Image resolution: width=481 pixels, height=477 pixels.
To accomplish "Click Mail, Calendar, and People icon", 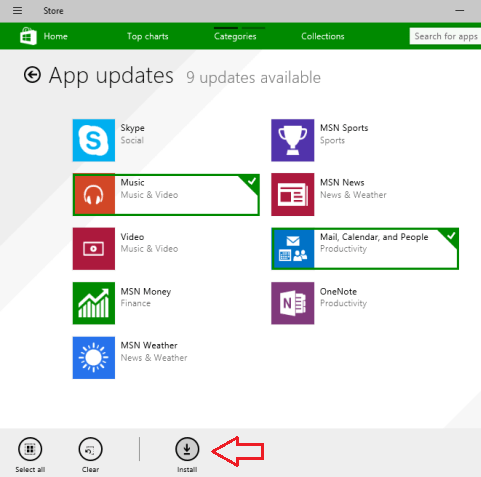I will coord(293,249).
